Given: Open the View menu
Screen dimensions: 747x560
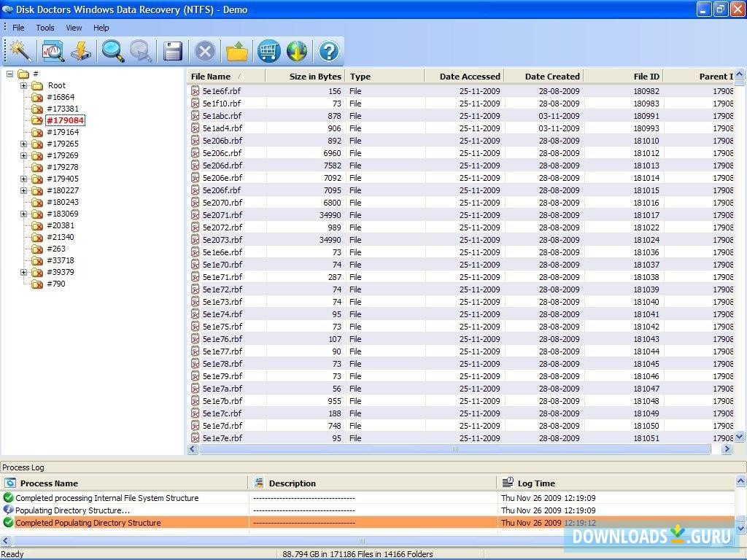Looking at the screenshot, I should point(73,28).
